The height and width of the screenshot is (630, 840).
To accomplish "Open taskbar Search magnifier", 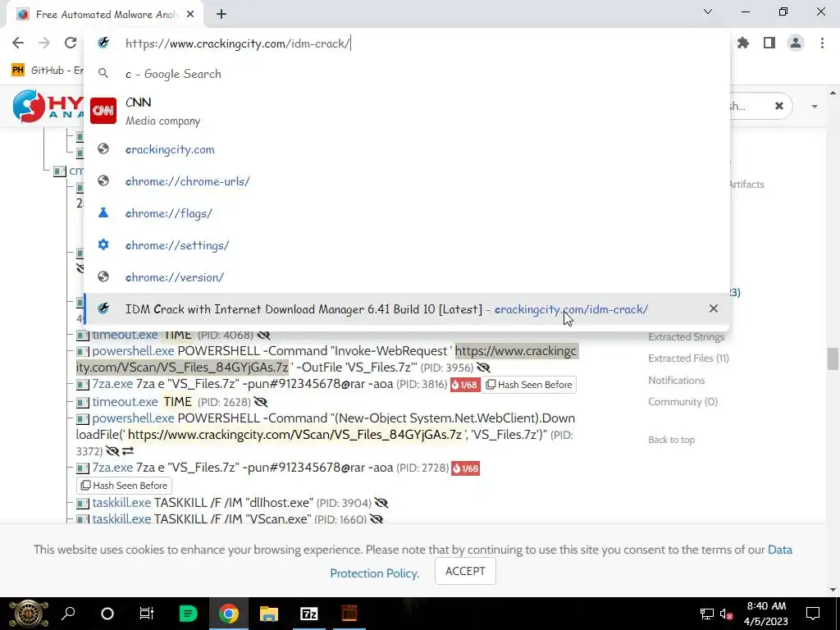I will (x=68, y=614).
